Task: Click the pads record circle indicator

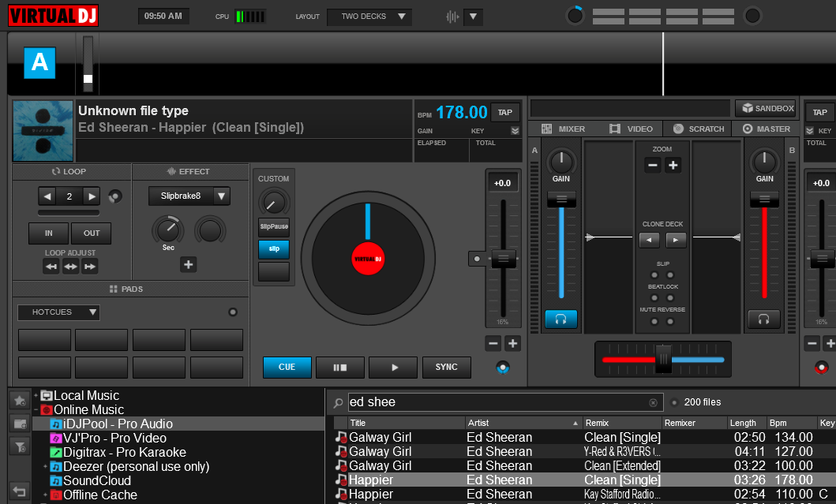Action: pyautogui.click(x=232, y=312)
